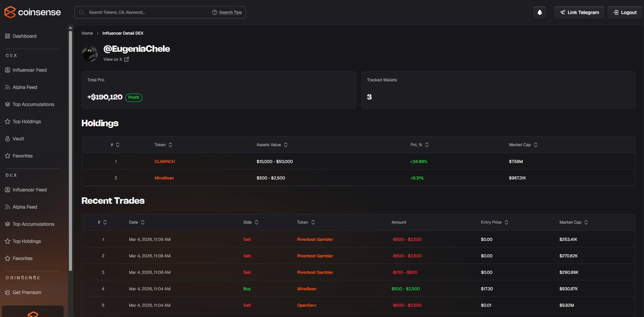Click the Buy side in row 4
Image resolution: width=644 pixels, height=317 pixels.
point(247,289)
